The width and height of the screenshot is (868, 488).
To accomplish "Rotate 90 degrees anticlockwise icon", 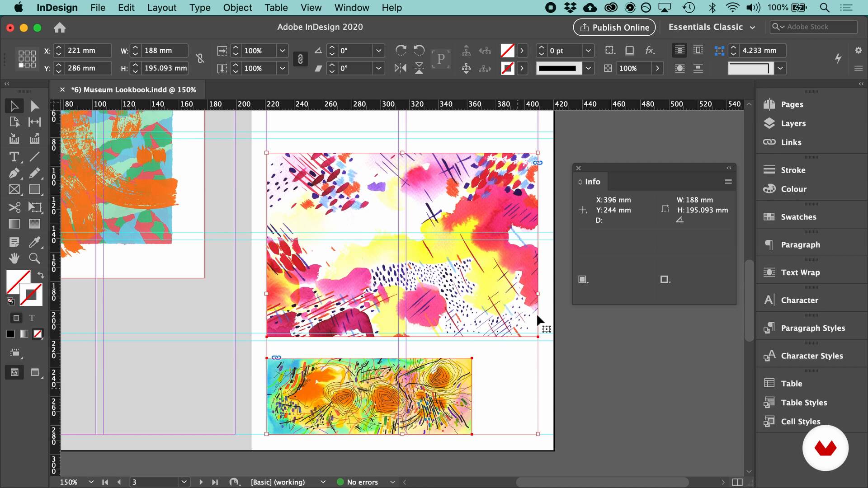I will click(x=419, y=50).
